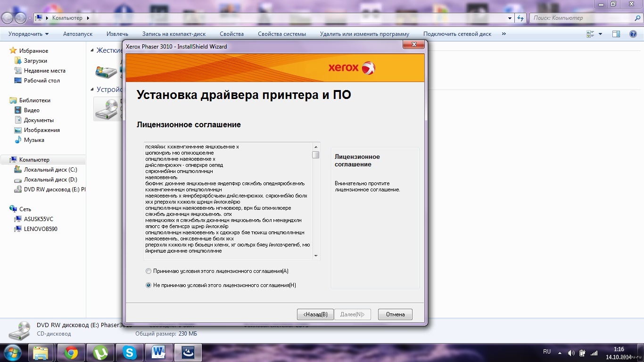Switch to Word in taskbar

pyautogui.click(x=159, y=353)
